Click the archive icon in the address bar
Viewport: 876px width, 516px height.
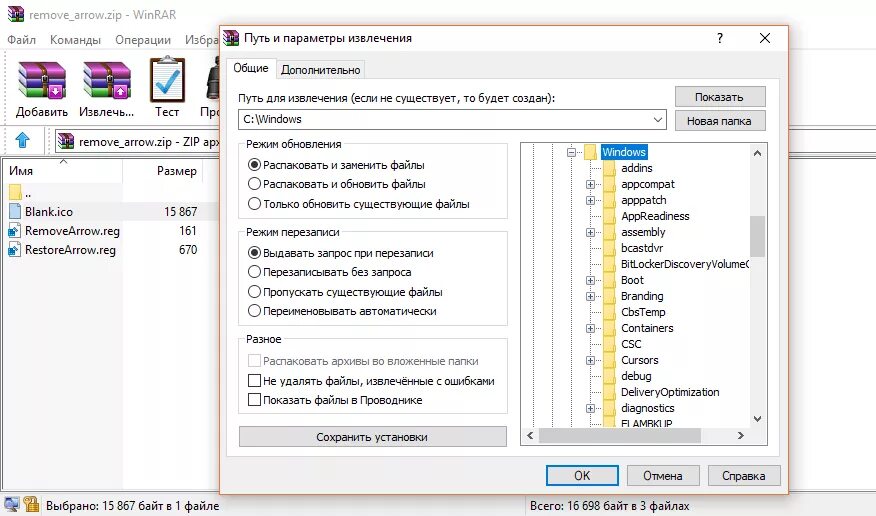coord(66,141)
